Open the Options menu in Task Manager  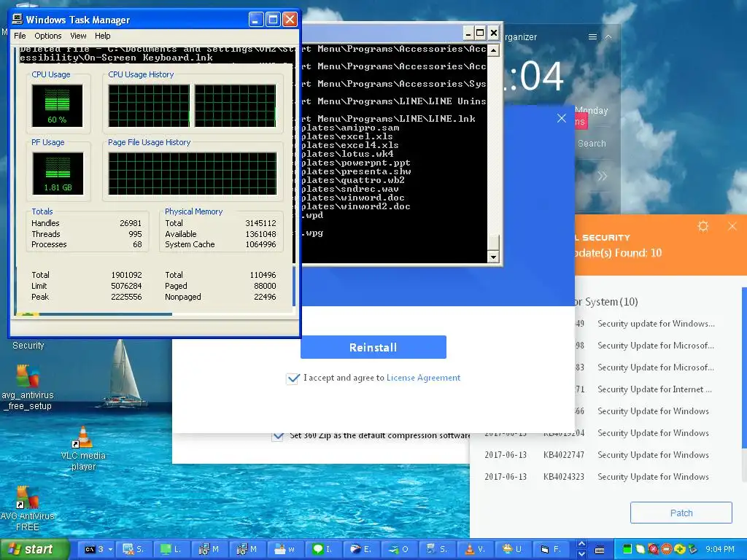point(47,36)
